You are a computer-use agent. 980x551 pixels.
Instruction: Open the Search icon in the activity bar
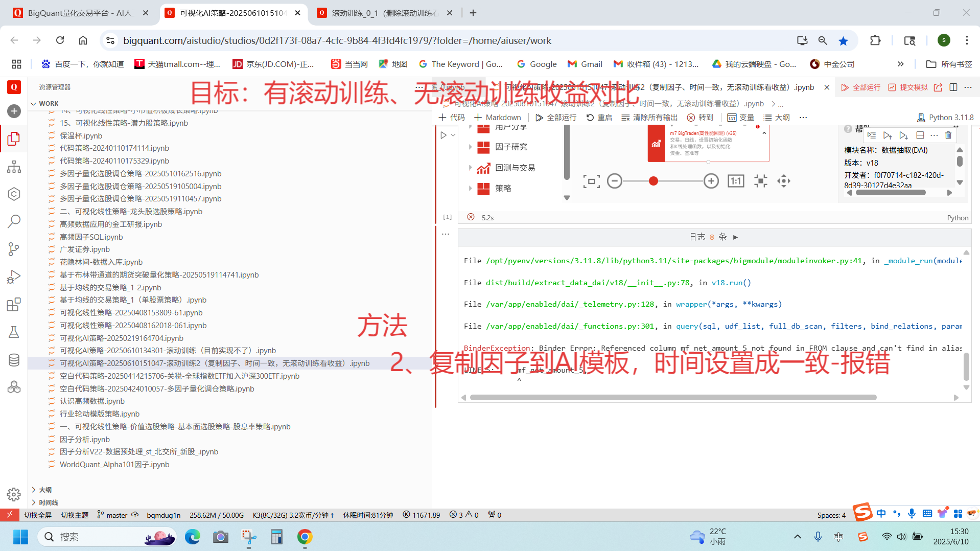pyautogui.click(x=14, y=221)
